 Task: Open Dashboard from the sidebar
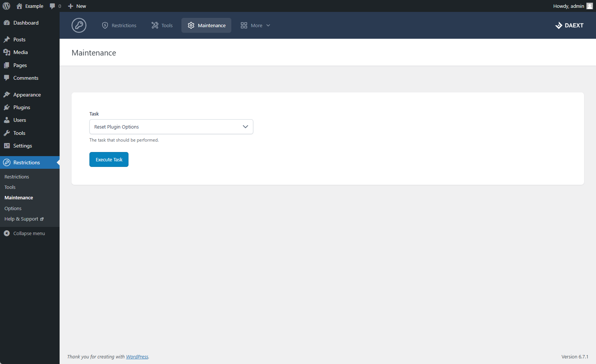click(x=30, y=23)
